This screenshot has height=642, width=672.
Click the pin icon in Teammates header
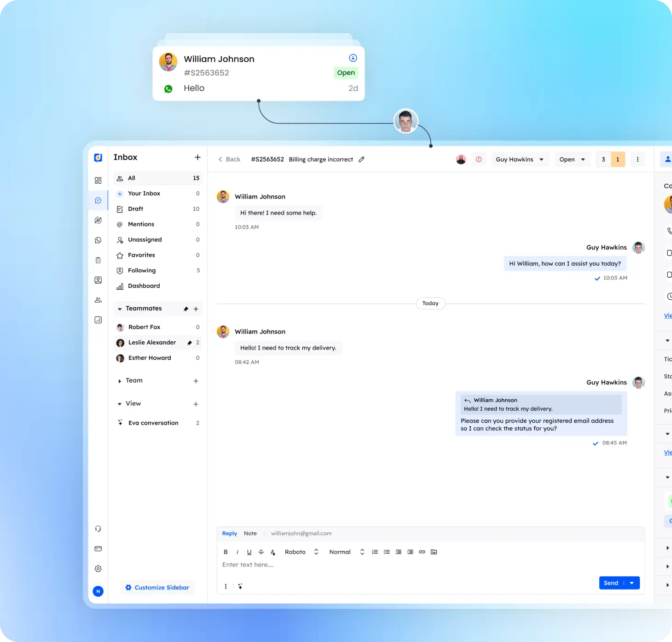point(186,309)
